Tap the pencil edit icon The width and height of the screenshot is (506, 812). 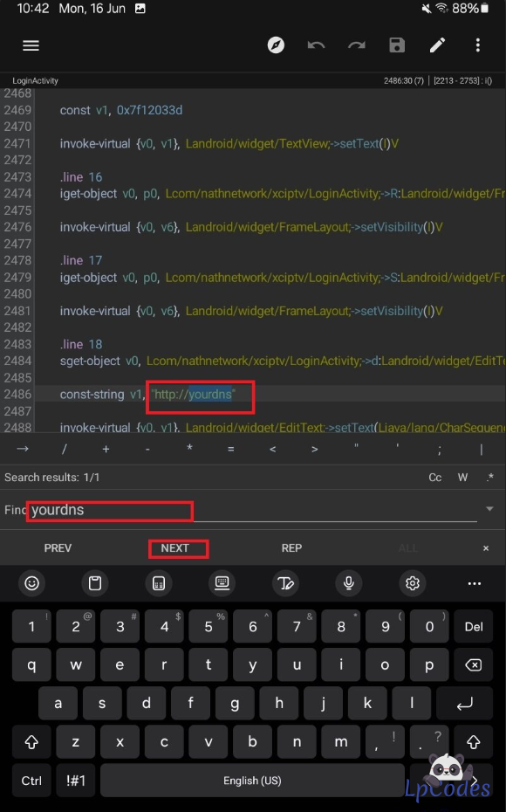click(437, 45)
